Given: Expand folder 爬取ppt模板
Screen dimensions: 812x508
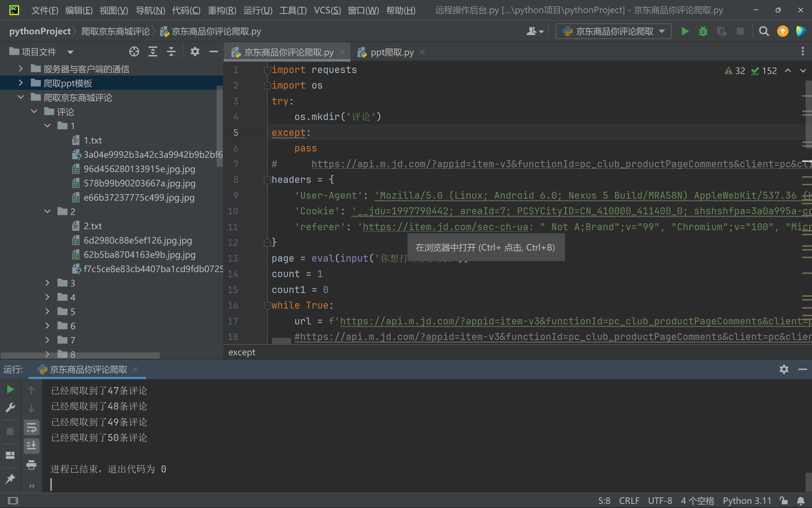Looking at the screenshot, I should (21, 83).
